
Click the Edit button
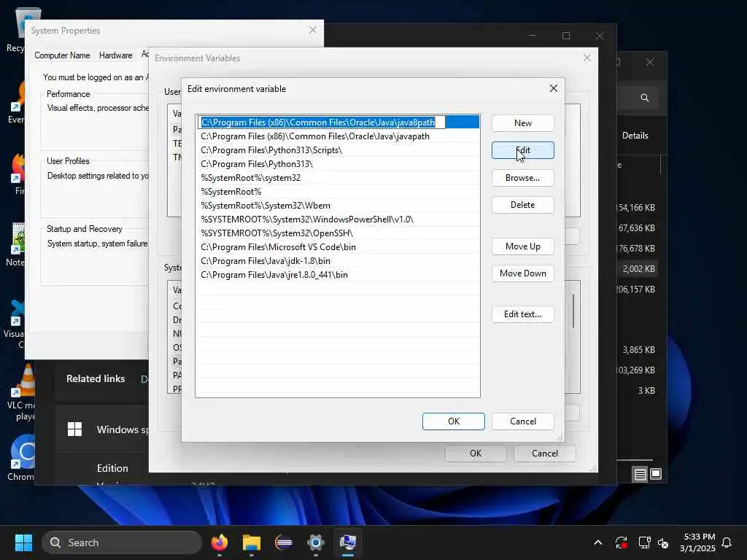point(522,150)
